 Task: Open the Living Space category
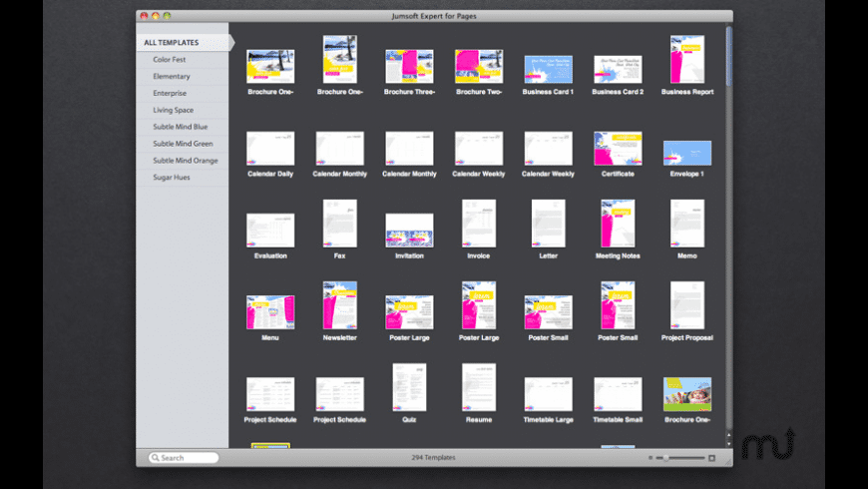point(183,110)
